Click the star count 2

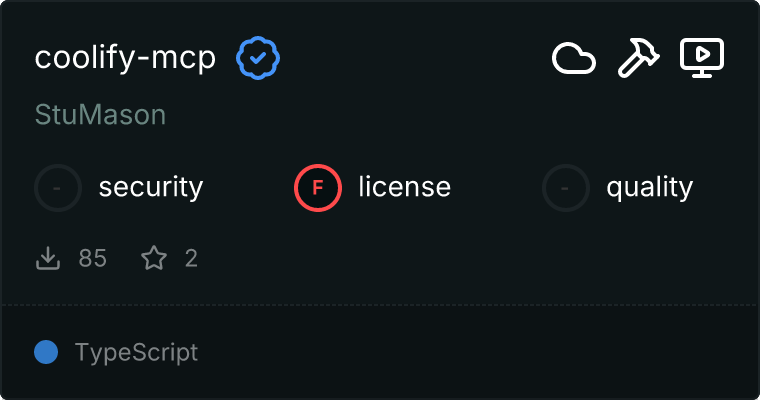click(x=191, y=259)
